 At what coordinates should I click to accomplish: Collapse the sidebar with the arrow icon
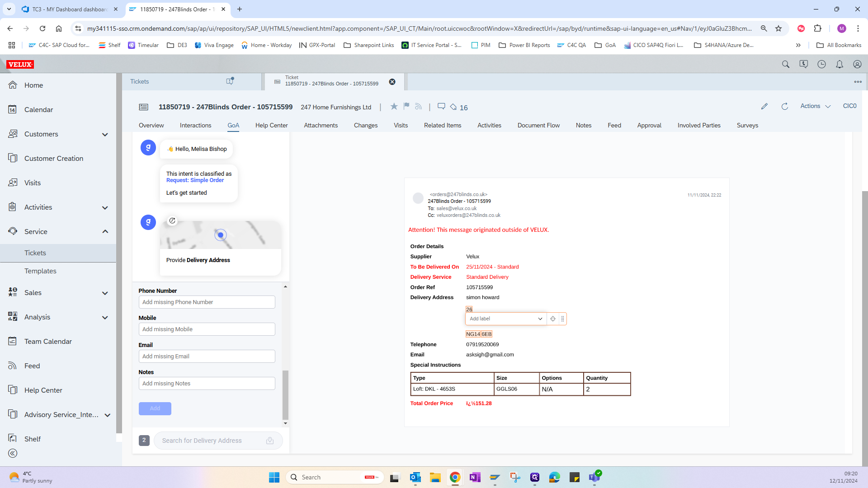coord(13,453)
